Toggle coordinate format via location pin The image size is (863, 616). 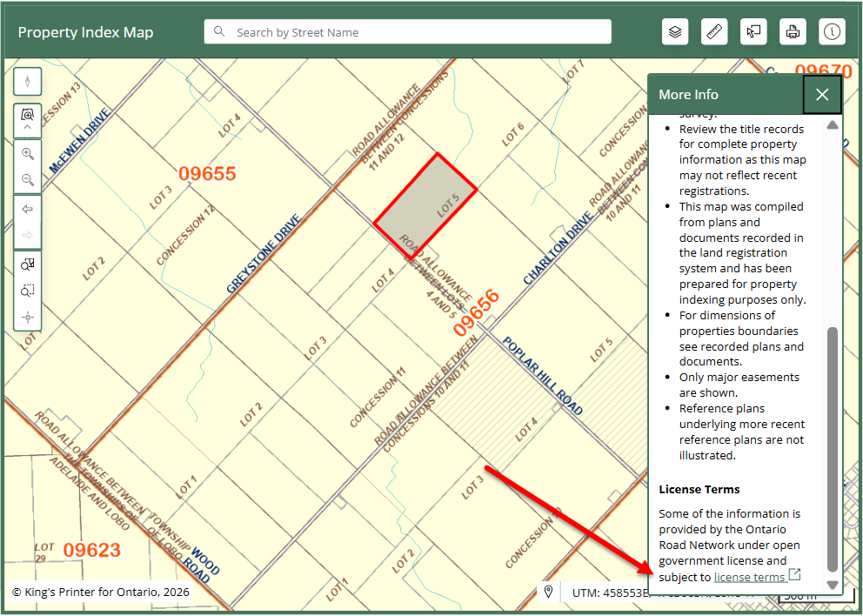pyautogui.click(x=549, y=593)
